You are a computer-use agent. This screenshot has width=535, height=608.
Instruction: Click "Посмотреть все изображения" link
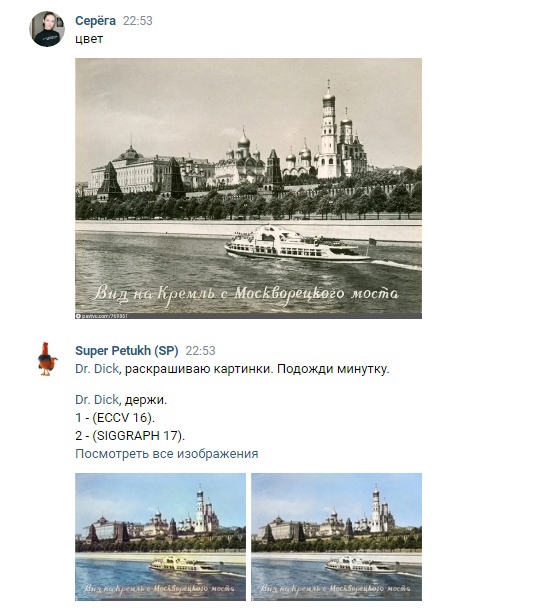167,454
